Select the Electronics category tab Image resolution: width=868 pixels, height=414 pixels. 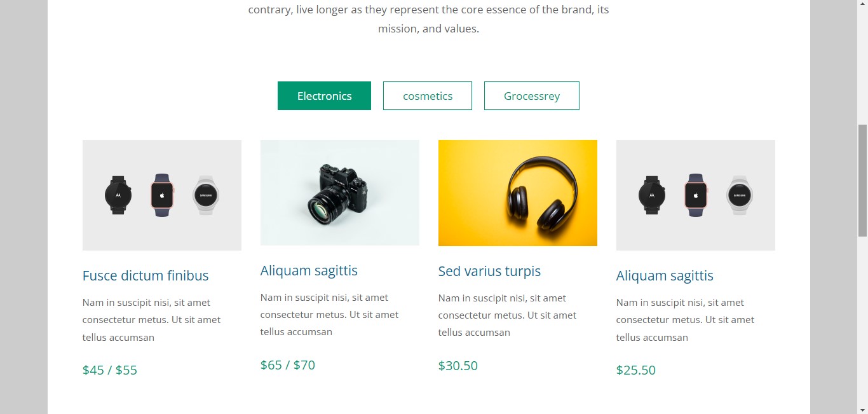(x=324, y=96)
